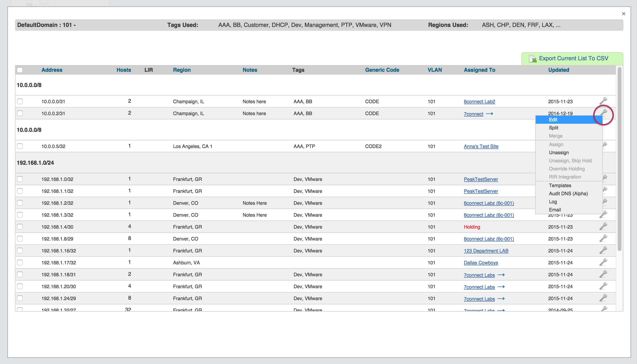This screenshot has width=637, height=364.
Task: Click the table's vertical scrollbar
Action: click(x=619, y=160)
